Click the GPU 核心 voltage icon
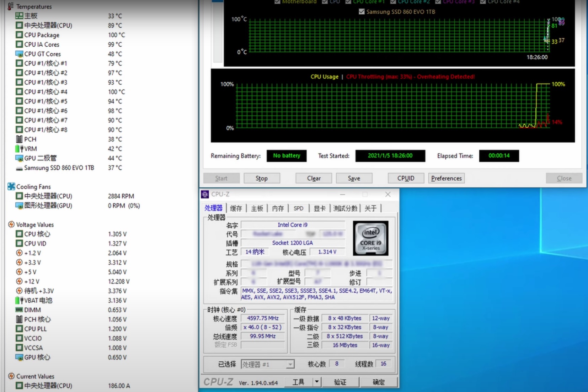Screen dimensions: 588x392 (19, 357)
